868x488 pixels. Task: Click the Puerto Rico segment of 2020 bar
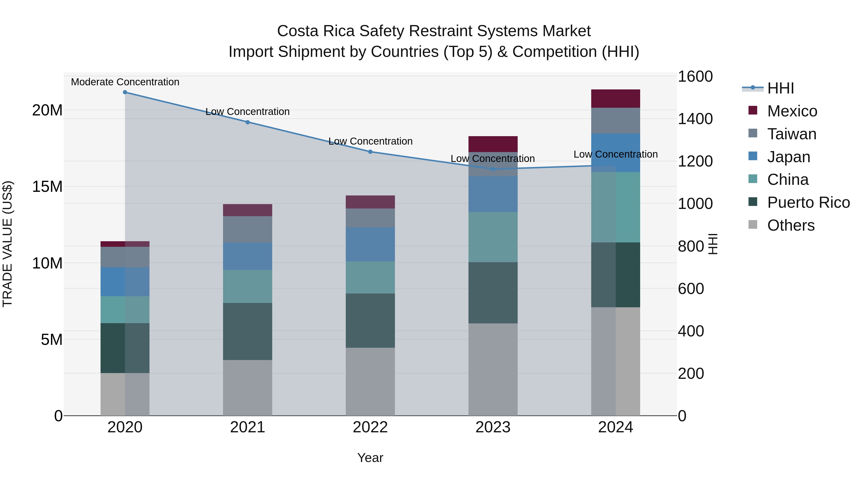coord(125,348)
